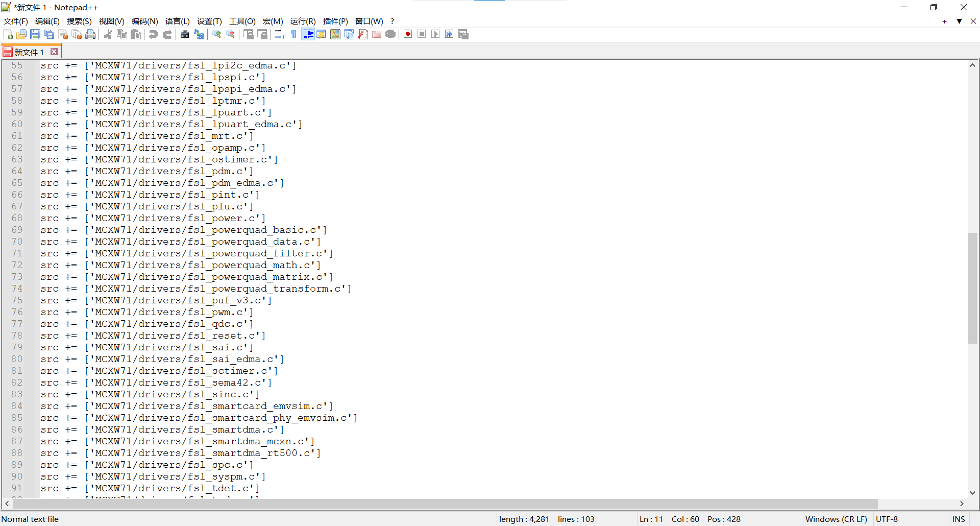980x526 pixels.
Task: Click the UTF-8 encoding status field
Action: tap(887, 519)
